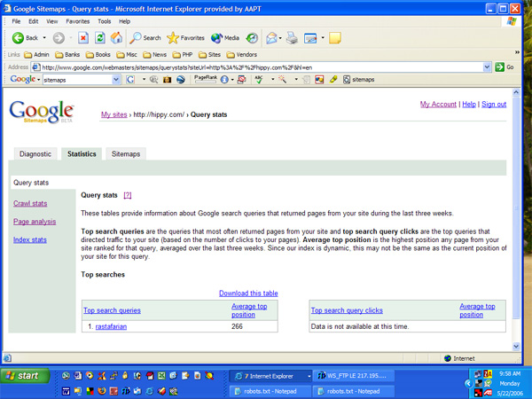Click the Sign out link

pyautogui.click(x=494, y=104)
